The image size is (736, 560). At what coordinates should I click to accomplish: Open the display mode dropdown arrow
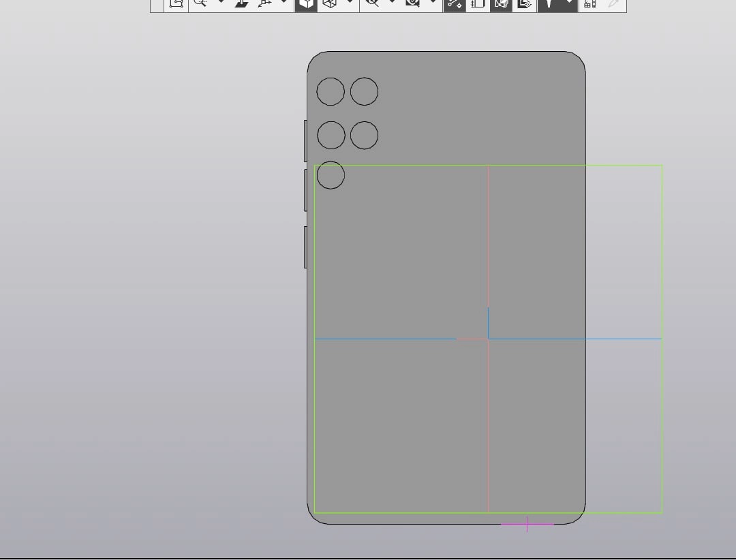350,3
